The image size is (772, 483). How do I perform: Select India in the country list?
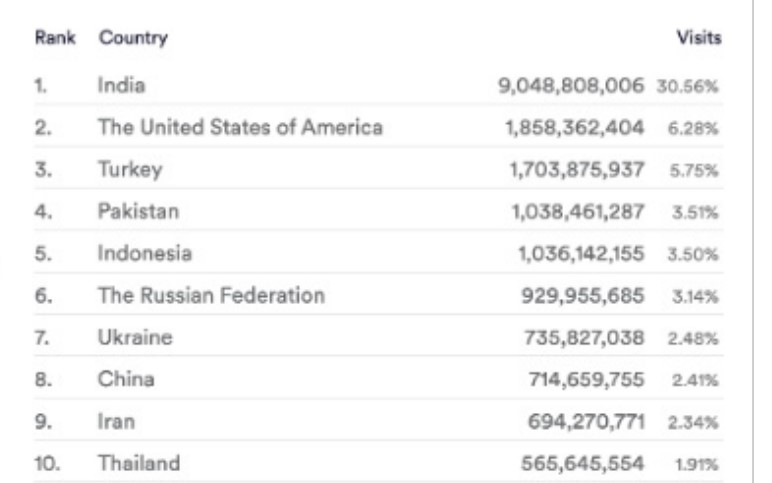(121, 85)
